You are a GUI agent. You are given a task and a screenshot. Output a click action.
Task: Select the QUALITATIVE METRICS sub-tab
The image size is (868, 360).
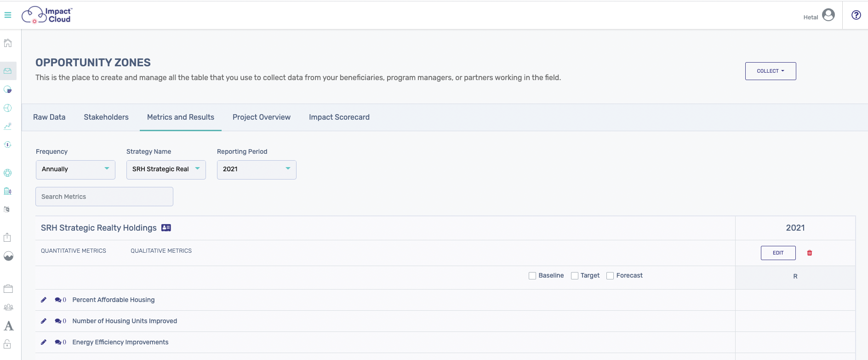(161, 251)
